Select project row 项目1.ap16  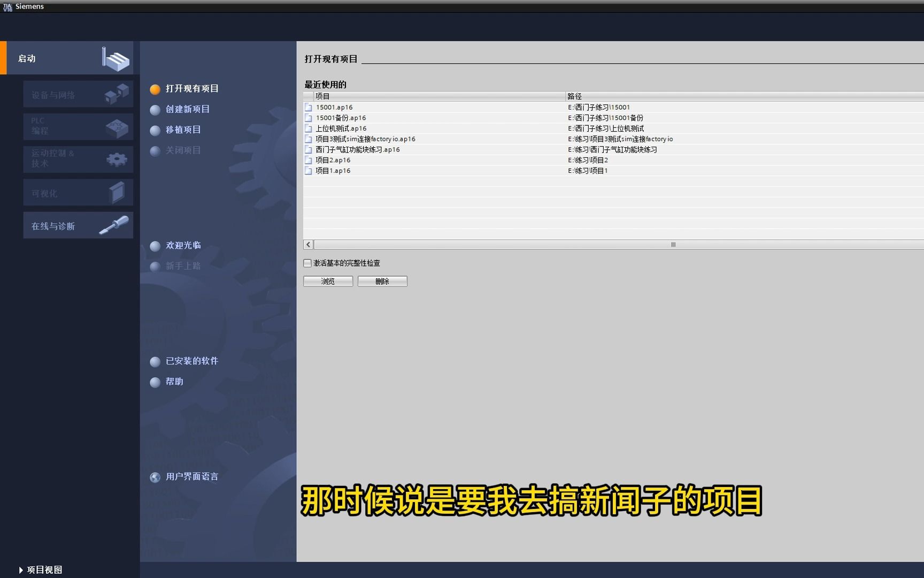pos(613,171)
